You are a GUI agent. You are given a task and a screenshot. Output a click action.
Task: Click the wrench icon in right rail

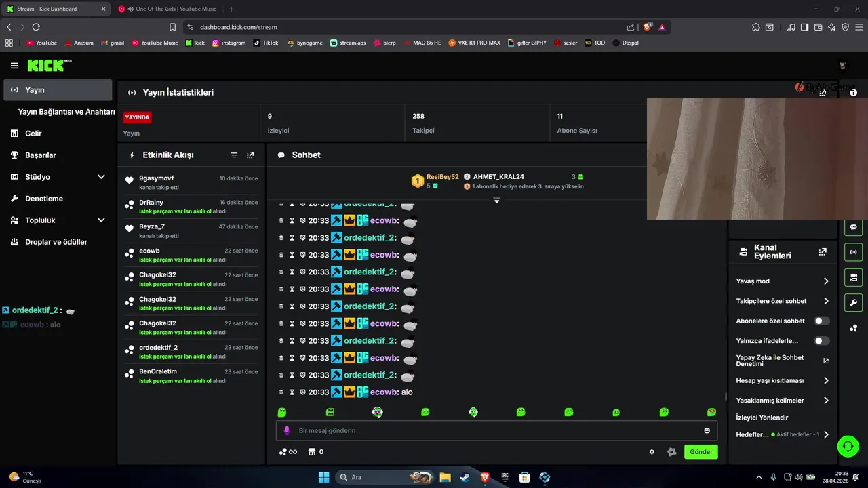point(853,302)
